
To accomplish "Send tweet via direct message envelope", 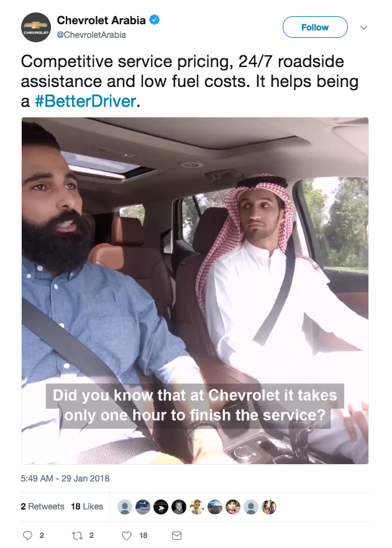I will [177, 536].
